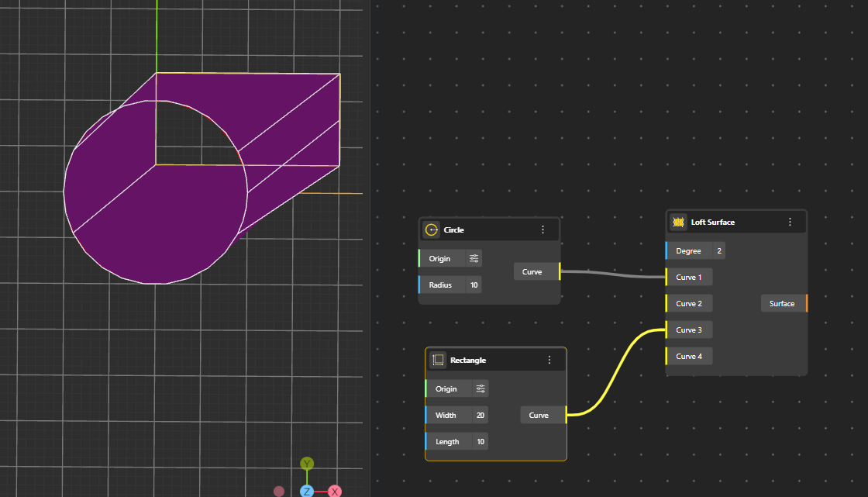
Task: Click the Circle node's Radius value field
Action: pos(474,285)
